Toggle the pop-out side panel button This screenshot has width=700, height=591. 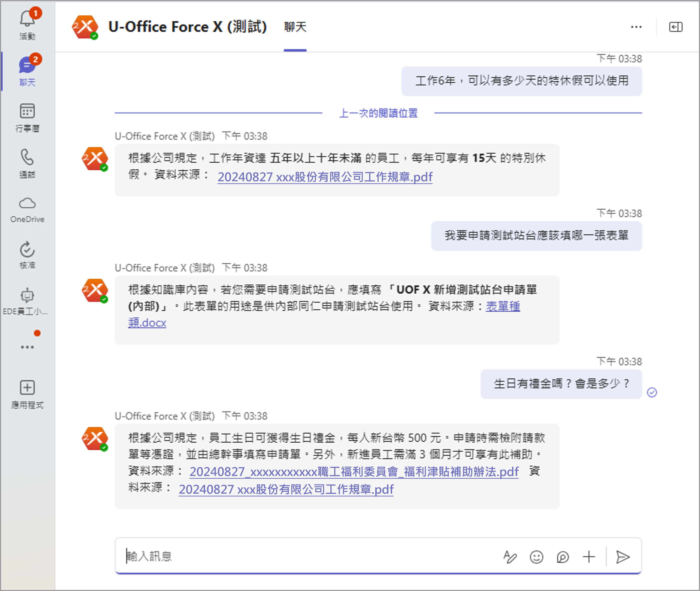[x=675, y=27]
